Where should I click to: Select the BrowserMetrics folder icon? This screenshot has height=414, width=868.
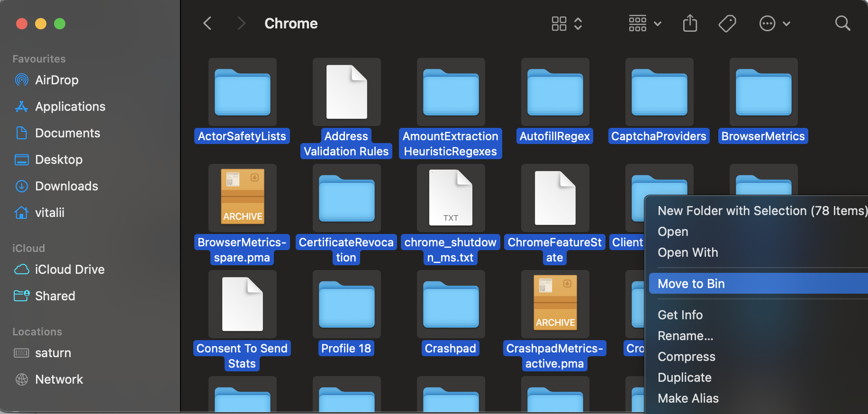[764, 92]
